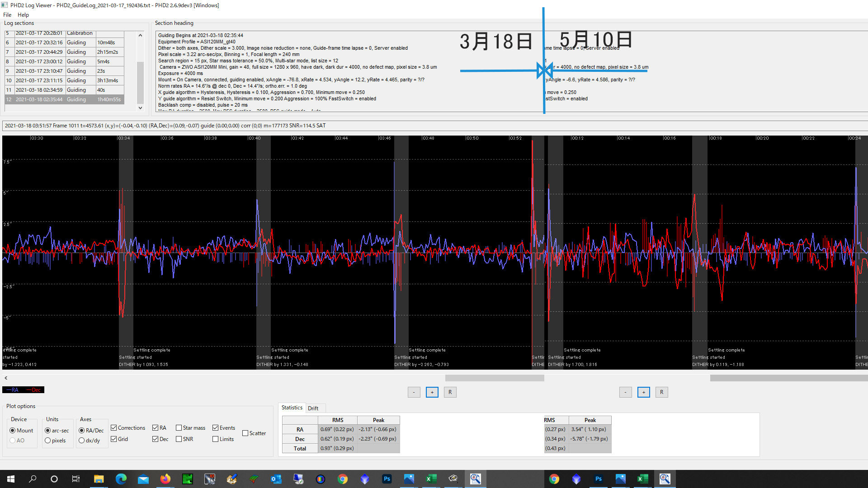
Task: Click the R reset button under the left graph
Action: click(x=450, y=392)
